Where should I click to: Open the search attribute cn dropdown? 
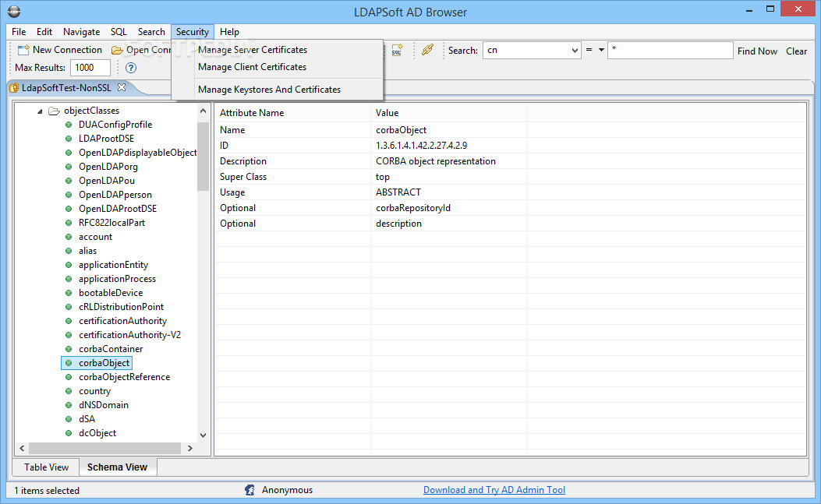575,50
